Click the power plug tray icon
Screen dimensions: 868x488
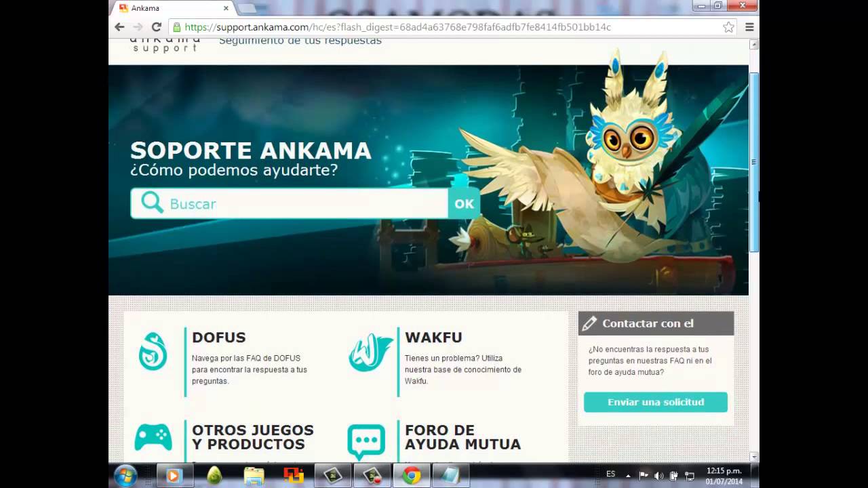pos(674,476)
